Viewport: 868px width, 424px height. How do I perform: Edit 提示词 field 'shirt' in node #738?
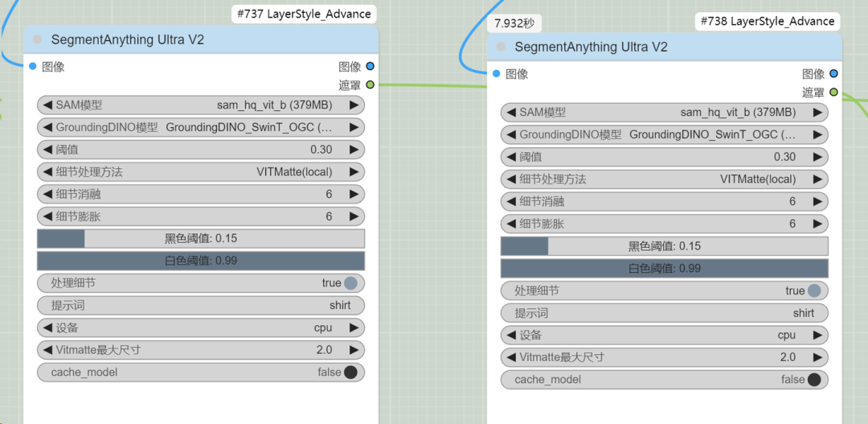tap(665, 313)
